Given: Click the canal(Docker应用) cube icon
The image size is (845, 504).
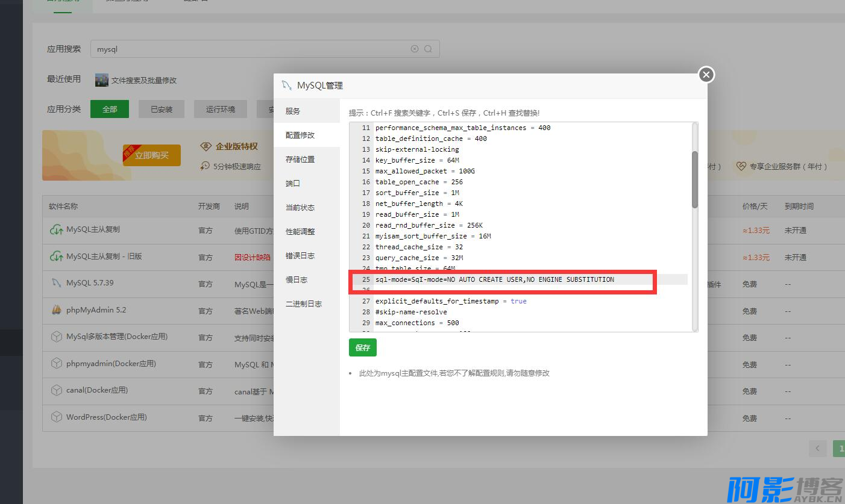Looking at the screenshot, I should tap(56, 390).
